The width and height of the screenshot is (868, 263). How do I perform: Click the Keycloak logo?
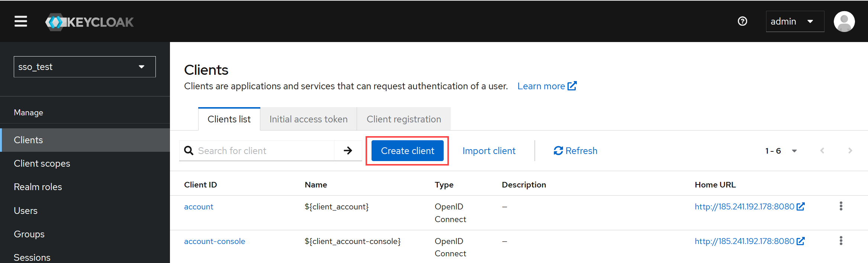pyautogui.click(x=89, y=22)
